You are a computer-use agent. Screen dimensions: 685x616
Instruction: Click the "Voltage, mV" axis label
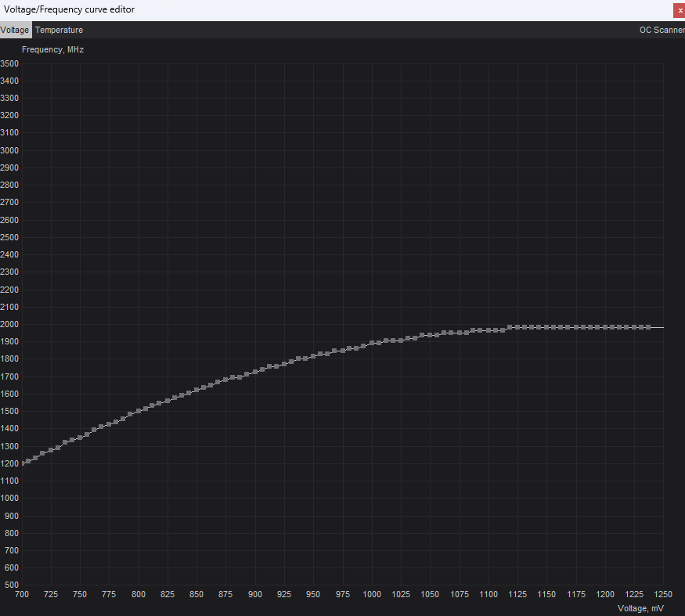click(x=640, y=608)
